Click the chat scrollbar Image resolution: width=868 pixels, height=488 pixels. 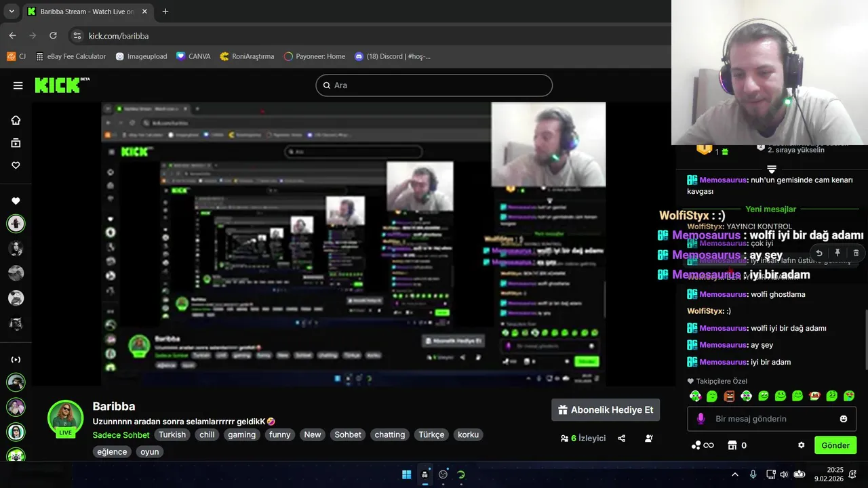pyautogui.click(x=865, y=339)
